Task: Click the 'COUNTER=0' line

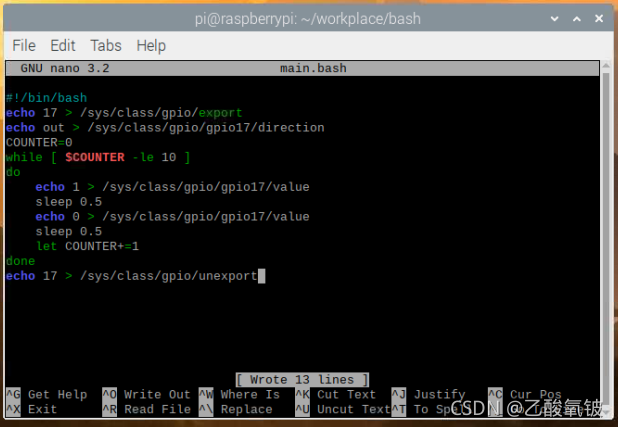Action: click(x=39, y=142)
